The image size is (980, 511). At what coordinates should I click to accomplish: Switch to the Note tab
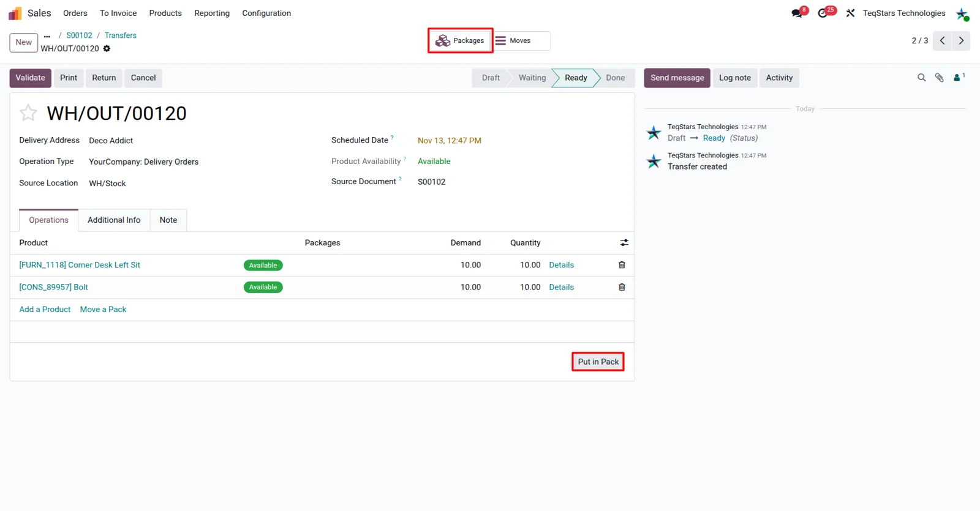click(168, 220)
